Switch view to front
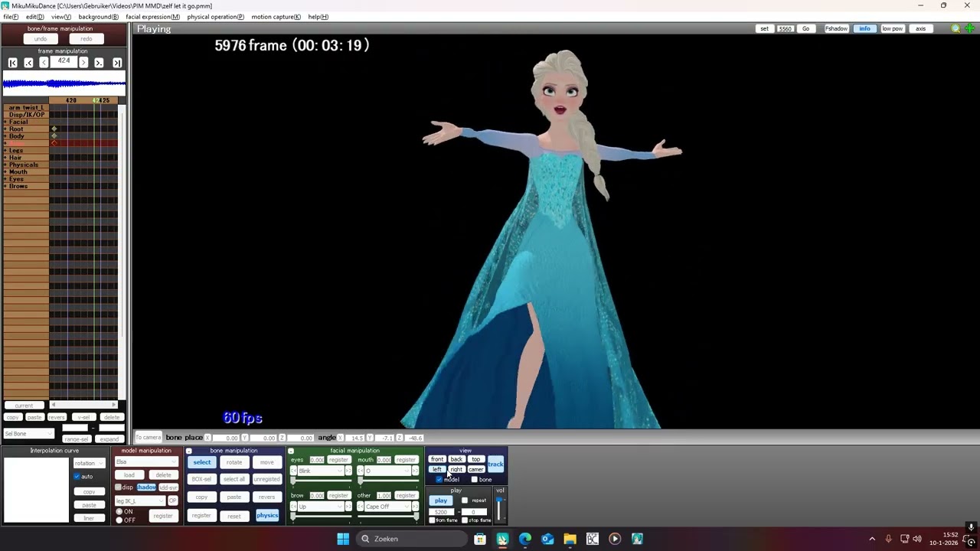The height and width of the screenshot is (551, 980). pos(437,459)
